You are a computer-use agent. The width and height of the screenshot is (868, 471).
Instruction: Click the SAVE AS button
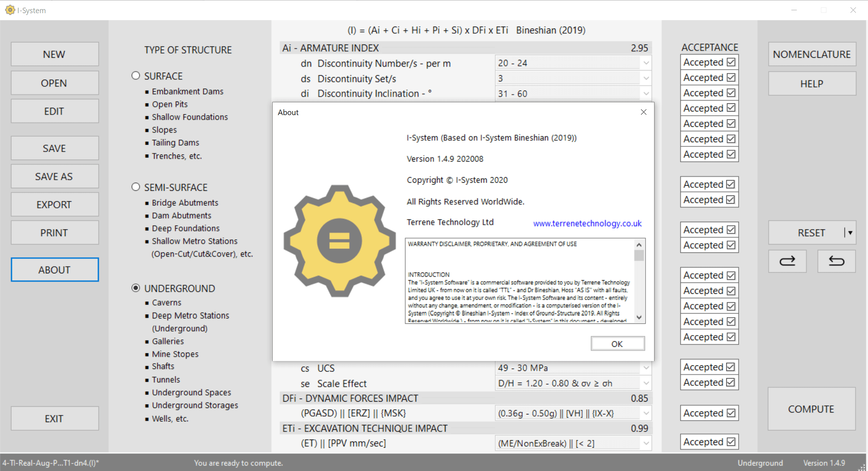(54, 176)
